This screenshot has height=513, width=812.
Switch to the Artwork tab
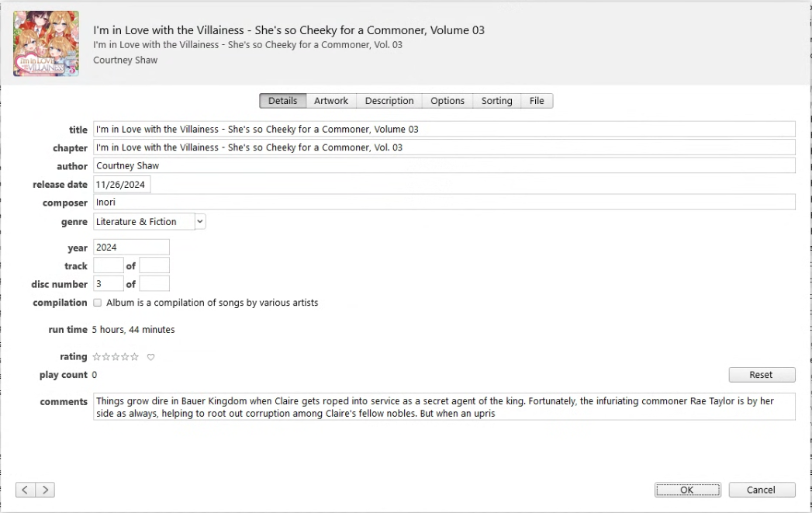click(331, 101)
